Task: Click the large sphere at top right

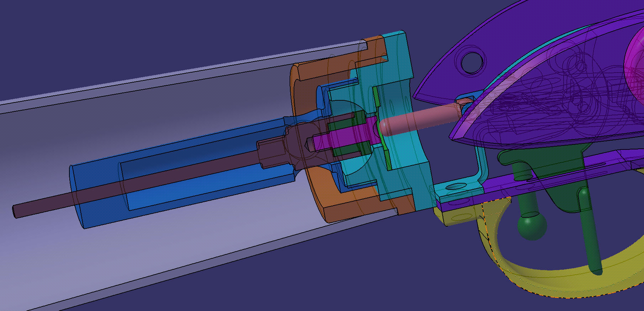Action: coord(635,60)
